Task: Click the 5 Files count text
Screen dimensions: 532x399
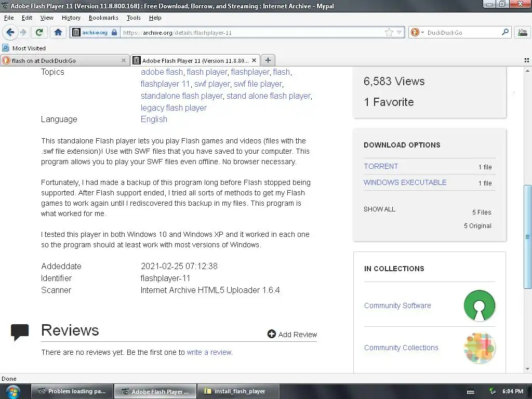Action: click(x=482, y=212)
